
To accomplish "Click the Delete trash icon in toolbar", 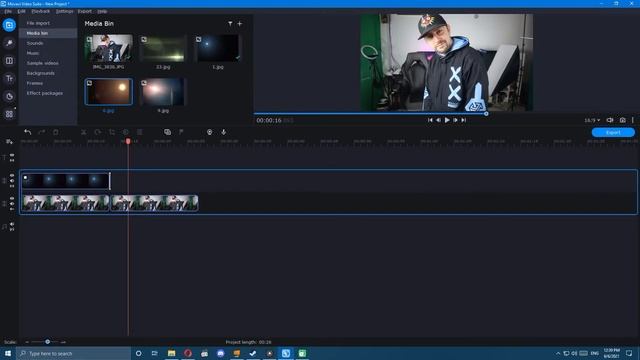I will click(x=56, y=132).
